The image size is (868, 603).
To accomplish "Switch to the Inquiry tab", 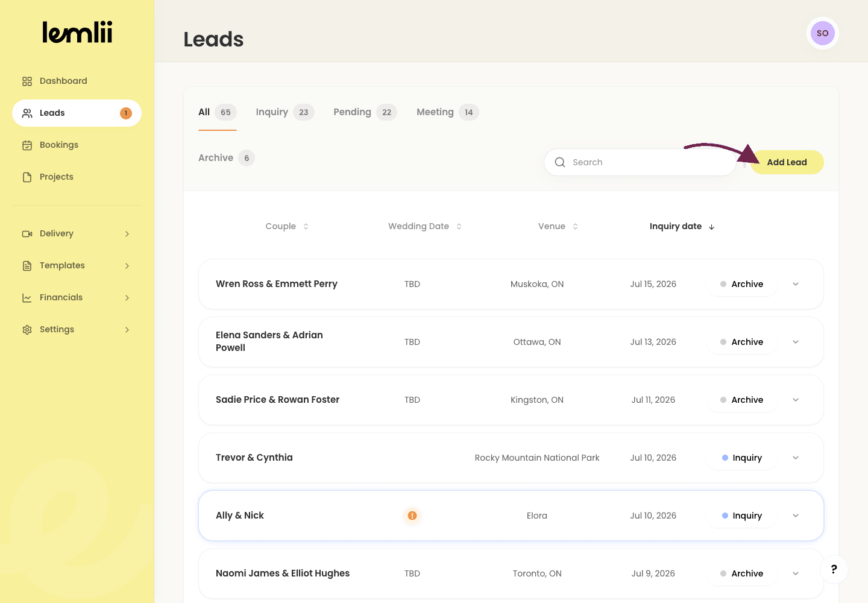I will (285, 112).
